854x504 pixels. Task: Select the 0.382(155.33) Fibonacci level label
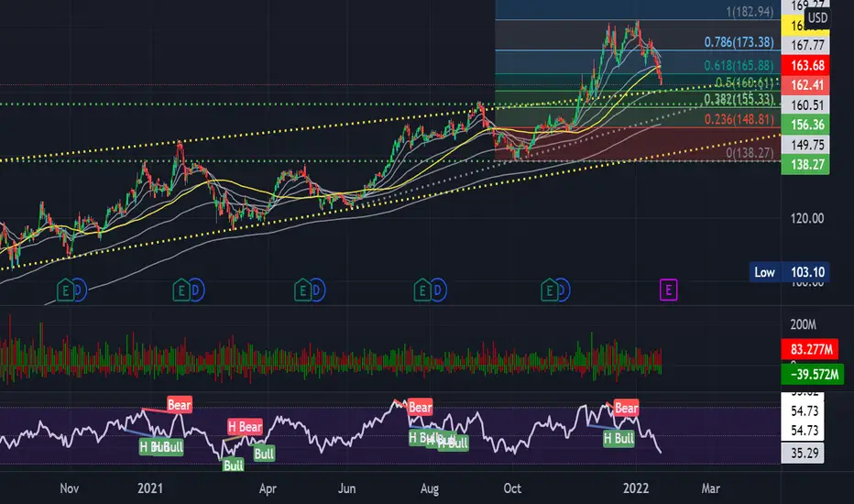(739, 99)
